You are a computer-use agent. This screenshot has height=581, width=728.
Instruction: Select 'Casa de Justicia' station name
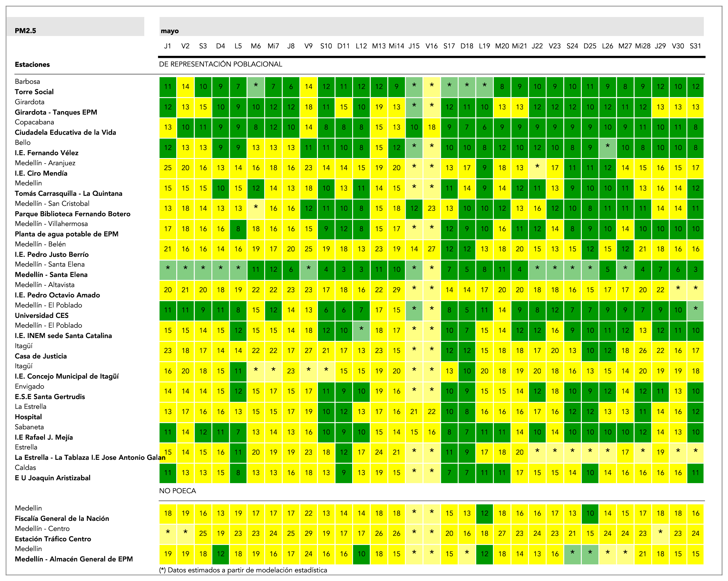tap(41, 356)
